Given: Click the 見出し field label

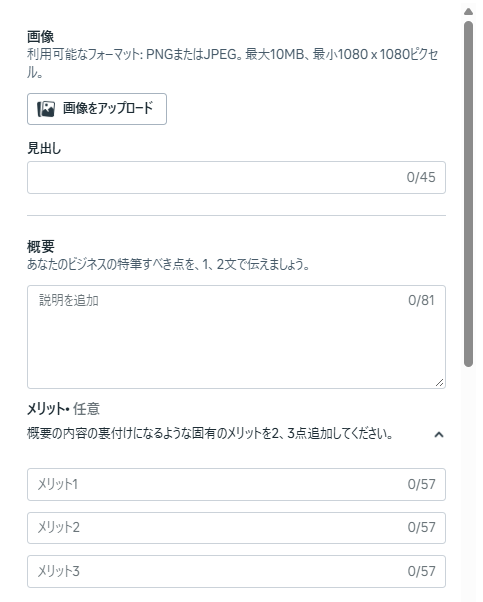Looking at the screenshot, I should point(44,148).
